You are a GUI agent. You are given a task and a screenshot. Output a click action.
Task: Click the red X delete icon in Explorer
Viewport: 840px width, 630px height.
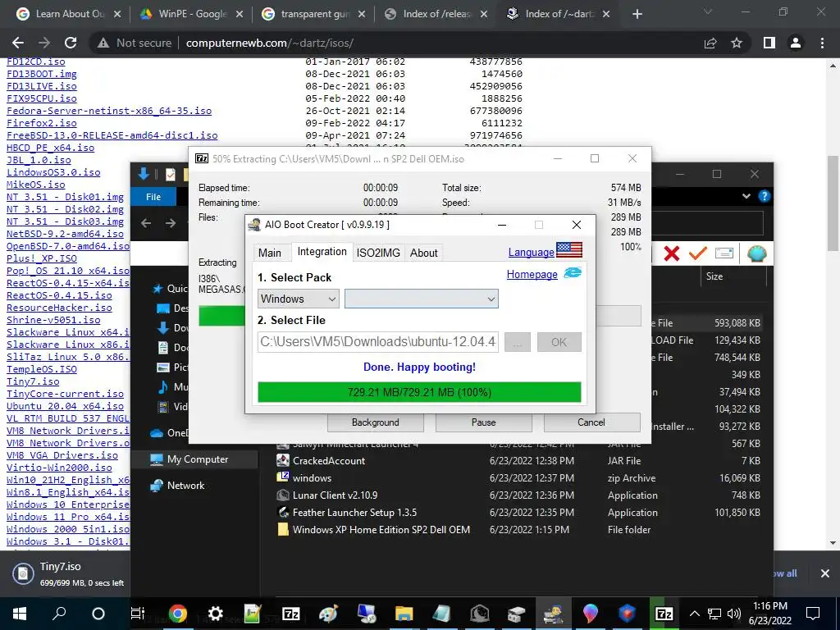(671, 253)
